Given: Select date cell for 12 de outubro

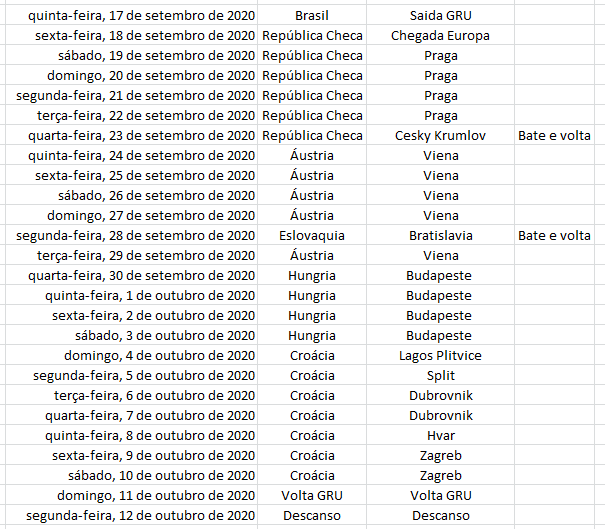Looking at the screenshot, I should tap(140, 516).
